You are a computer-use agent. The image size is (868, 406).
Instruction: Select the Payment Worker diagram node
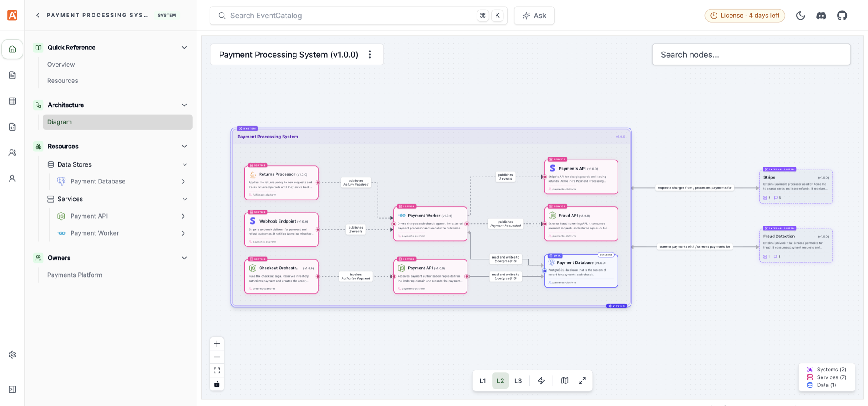430,224
